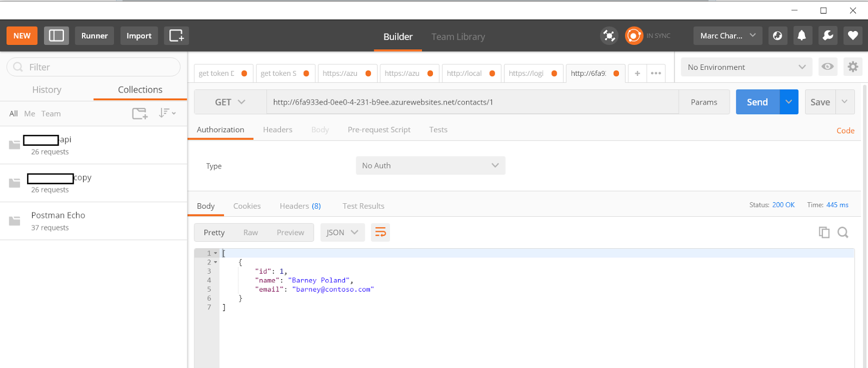Open the tab options ellipsis
This screenshot has height=368, width=868.
click(656, 73)
